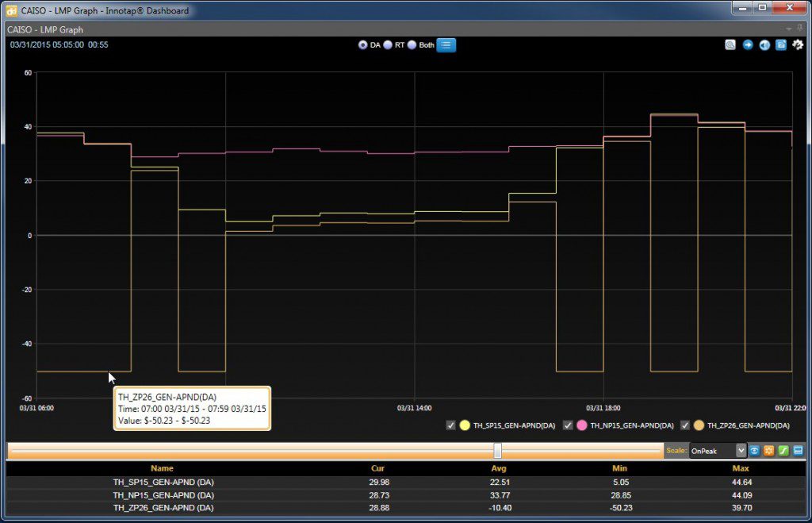Image resolution: width=812 pixels, height=523 pixels.
Task: Click Avg value 33.77
Action: click(x=500, y=495)
